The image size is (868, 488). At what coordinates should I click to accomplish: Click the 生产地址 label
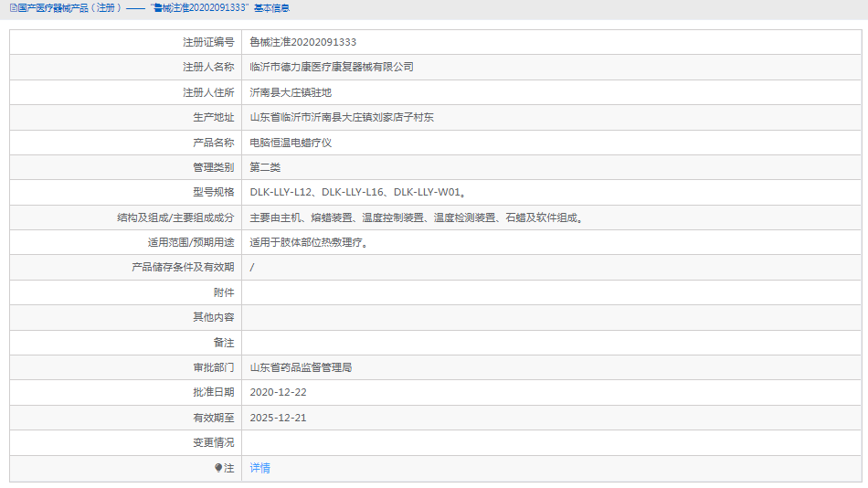(x=214, y=117)
